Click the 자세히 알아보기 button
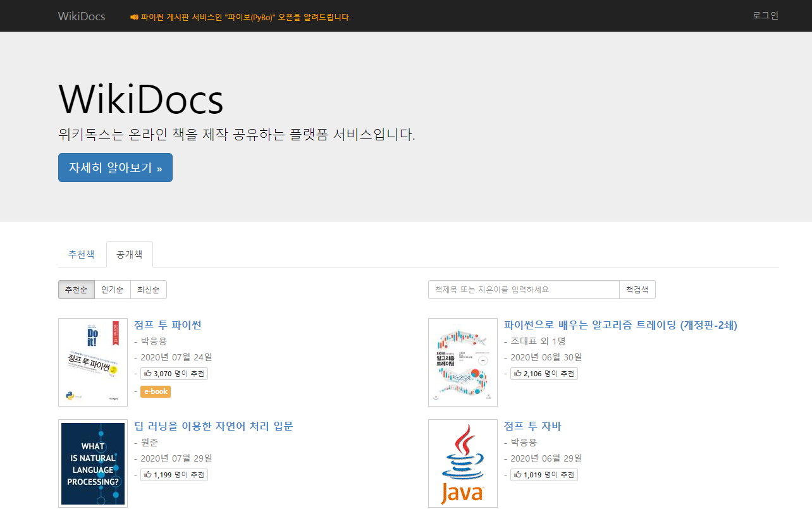Viewport: 812px width, 509px height. tap(115, 168)
